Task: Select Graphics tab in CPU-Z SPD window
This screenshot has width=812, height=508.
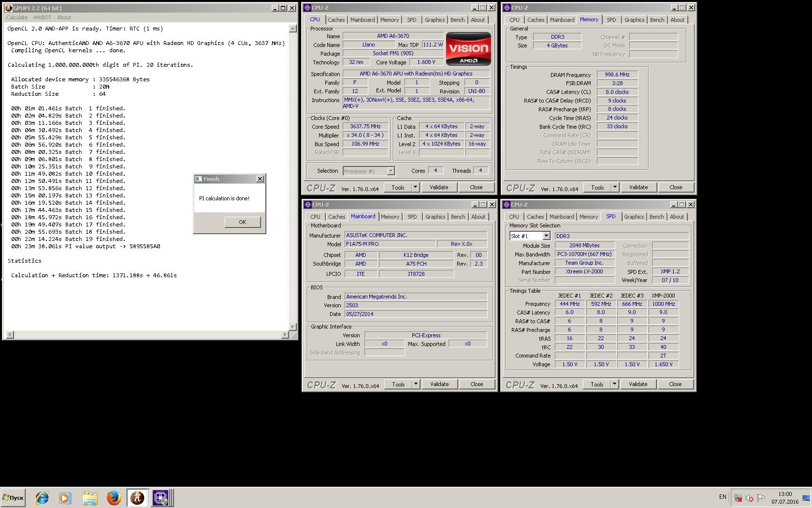Action: pos(634,217)
